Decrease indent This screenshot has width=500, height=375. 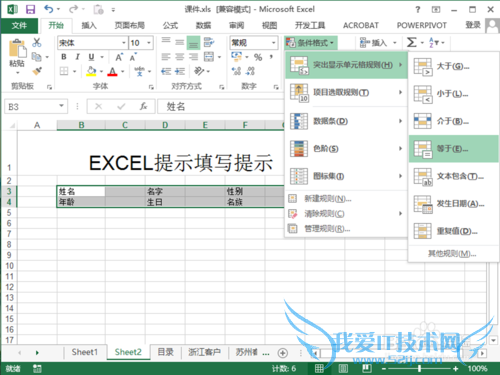[x=166, y=71]
